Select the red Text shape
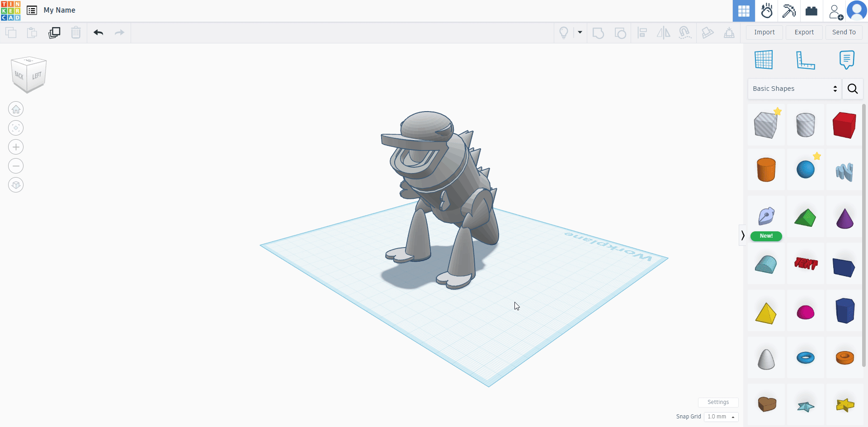The height and width of the screenshot is (427, 868). point(805,263)
